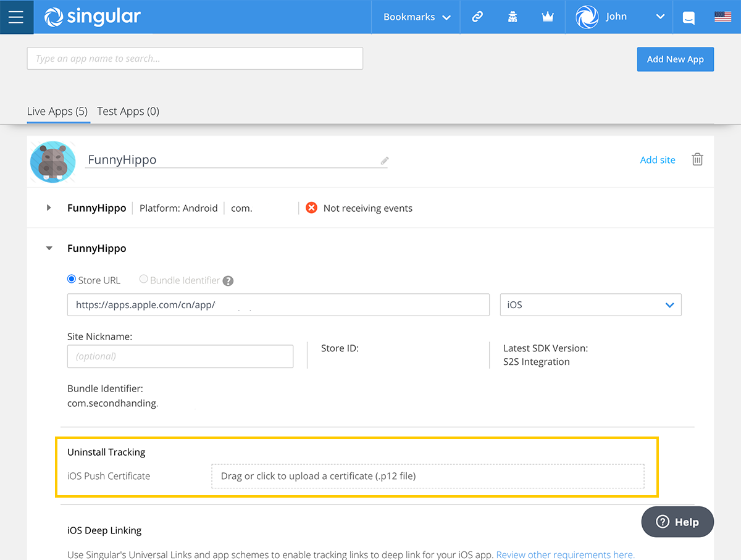Select the Store URL radio button
741x560 pixels.
click(x=72, y=279)
